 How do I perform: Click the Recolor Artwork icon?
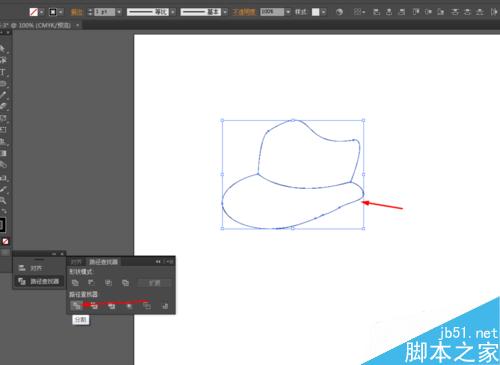[339, 12]
